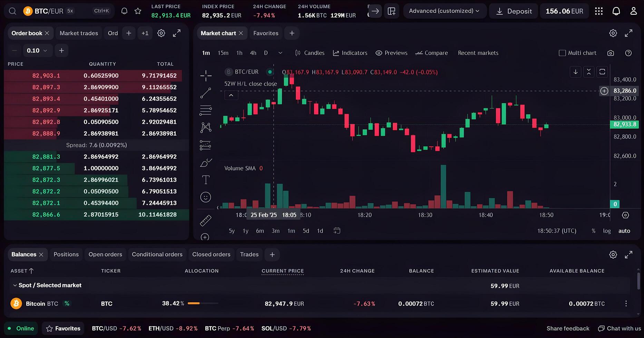Viewport: 644px width, 338px height.
Task: Toggle the percent display next to Bitcoin BTC
Action: (x=67, y=304)
